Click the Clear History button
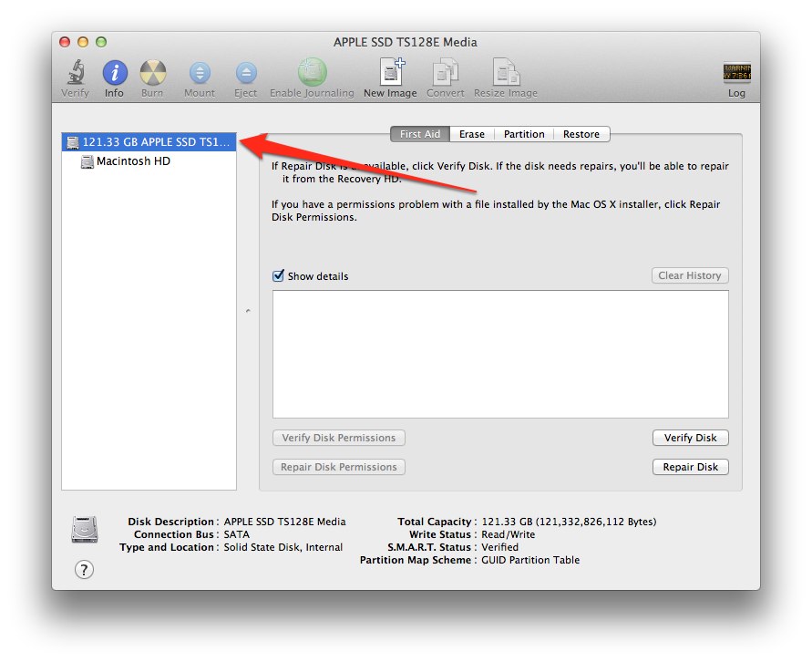 (x=690, y=275)
